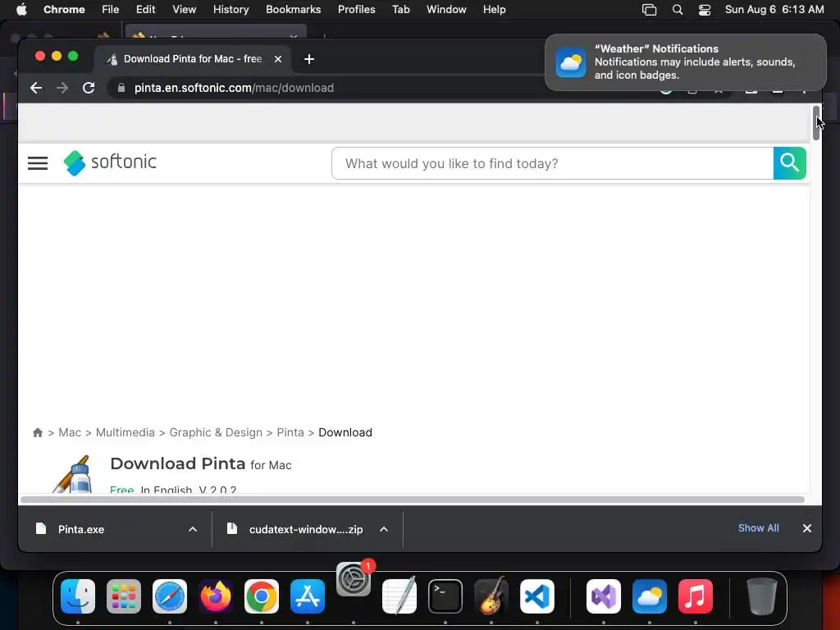
Task: Open the Pinta.exe download item
Action: [x=81, y=529]
